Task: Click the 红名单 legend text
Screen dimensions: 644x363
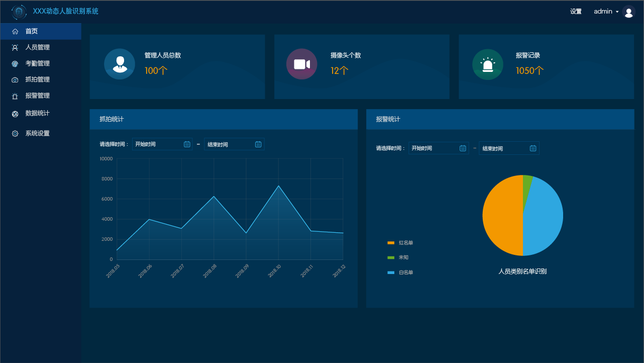Action: pos(406,243)
